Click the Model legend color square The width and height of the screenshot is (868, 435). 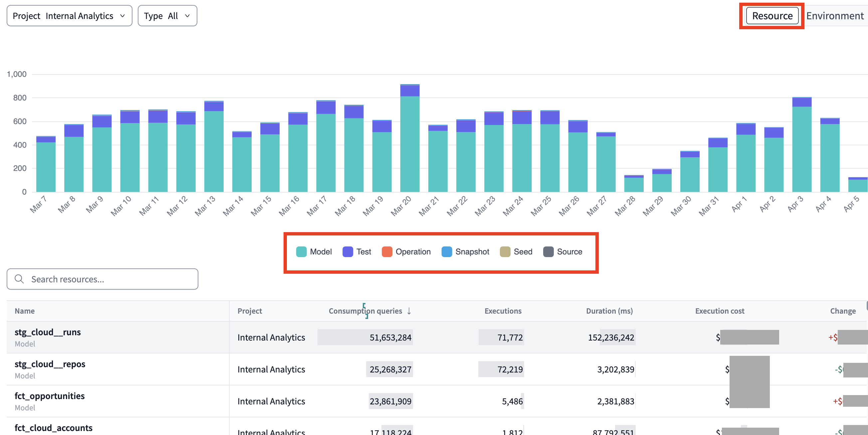(301, 251)
